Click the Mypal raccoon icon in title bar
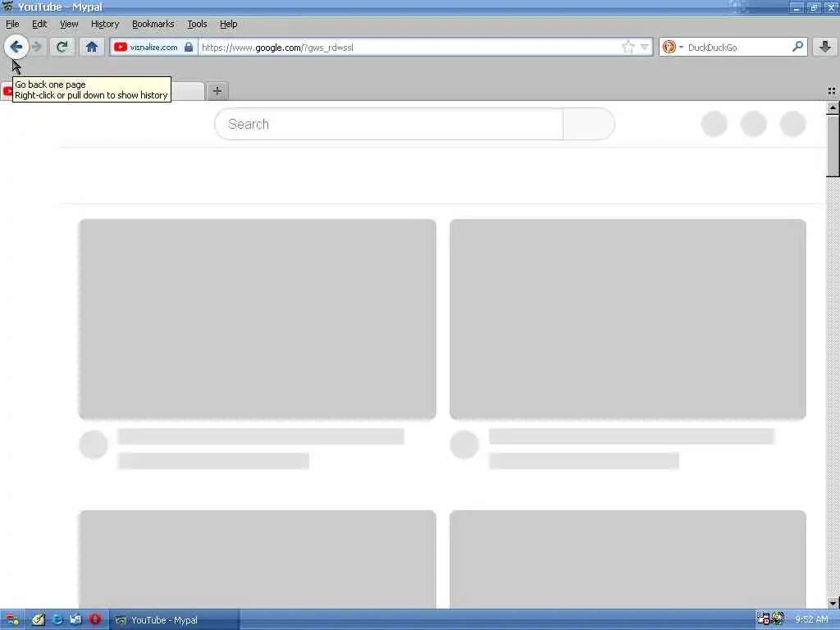This screenshot has height=630, width=840. click(8, 7)
